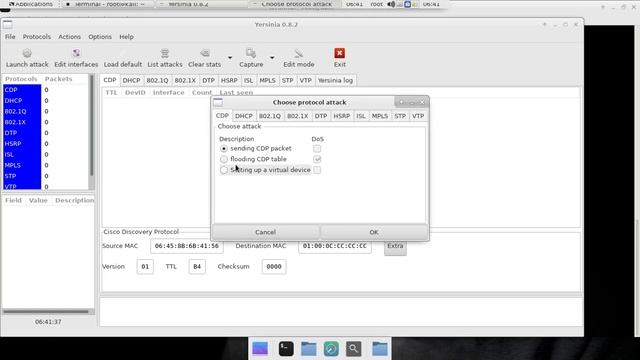Click the Version input field

click(x=145, y=267)
